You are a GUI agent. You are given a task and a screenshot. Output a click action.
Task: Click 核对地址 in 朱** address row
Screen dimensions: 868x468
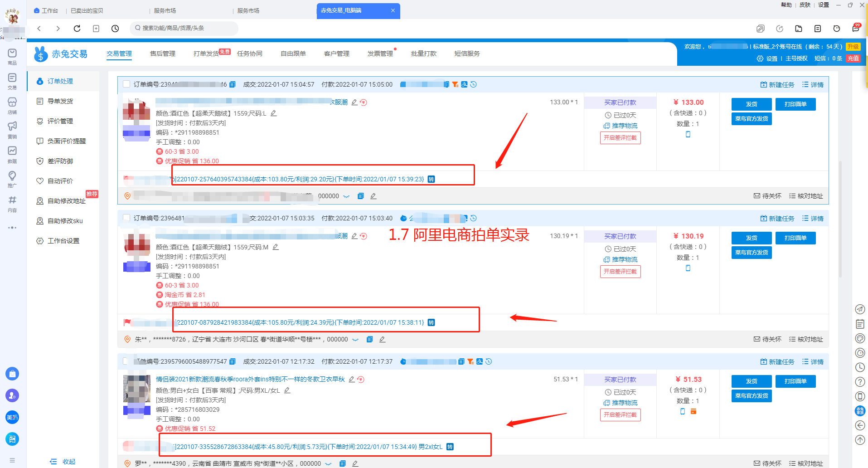(806, 339)
